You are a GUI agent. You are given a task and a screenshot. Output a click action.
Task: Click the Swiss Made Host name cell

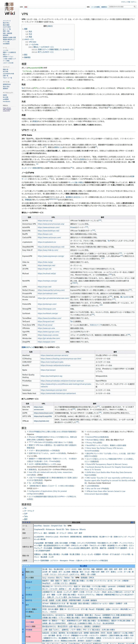(31, 393)
